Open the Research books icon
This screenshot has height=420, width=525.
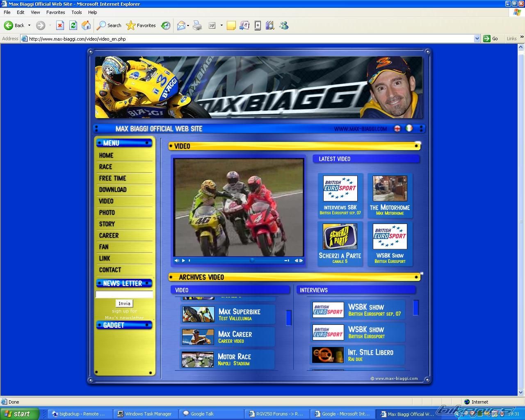tap(270, 25)
